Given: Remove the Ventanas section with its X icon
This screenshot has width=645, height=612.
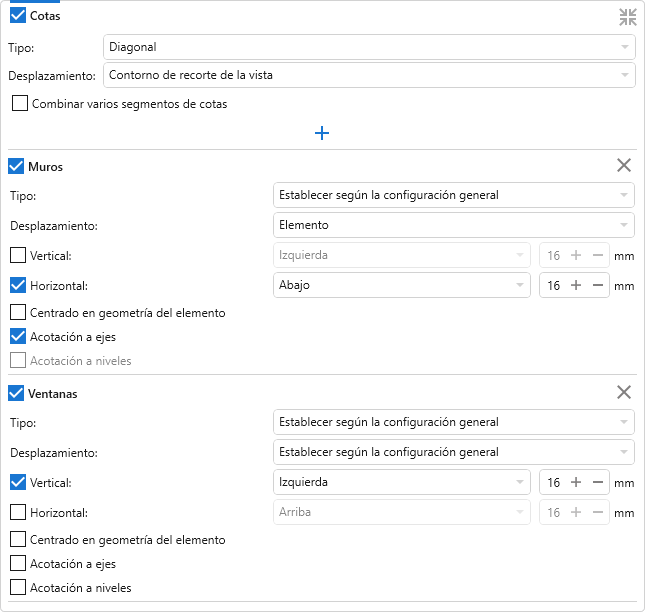Looking at the screenshot, I should point(624,393).
